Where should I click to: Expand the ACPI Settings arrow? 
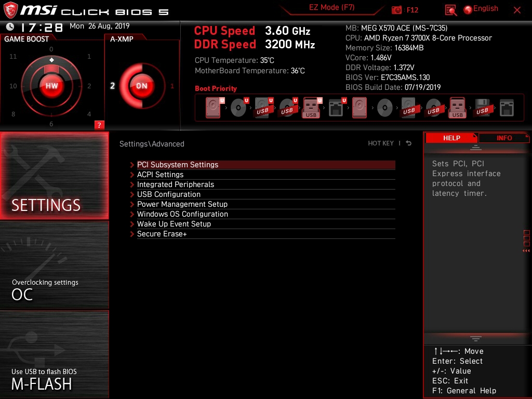tap(132, 175)
